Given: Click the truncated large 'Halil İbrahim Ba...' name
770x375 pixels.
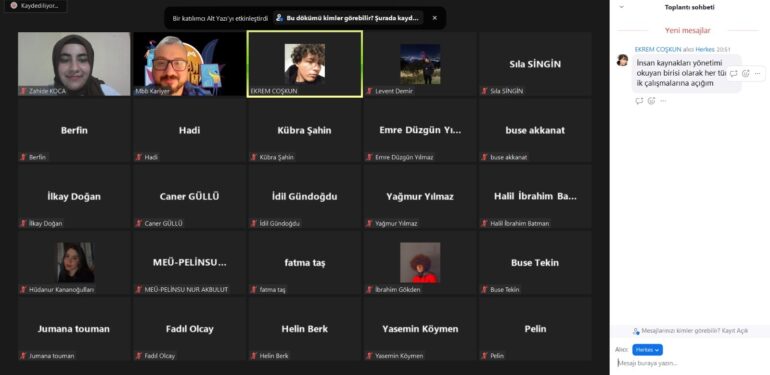Looking at the screenshot, I should click(535, 196).
